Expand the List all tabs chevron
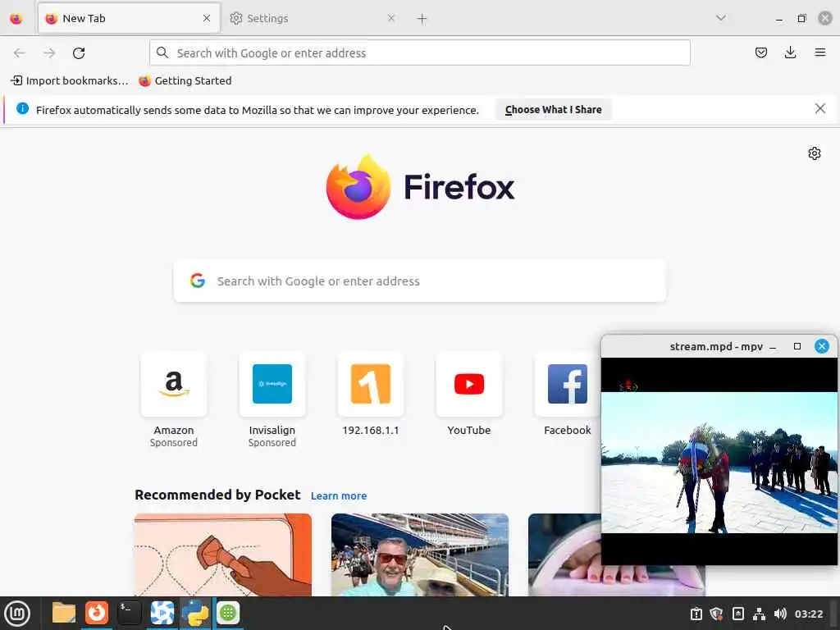This screenshot has height=630, width=840. coord(720,18)
